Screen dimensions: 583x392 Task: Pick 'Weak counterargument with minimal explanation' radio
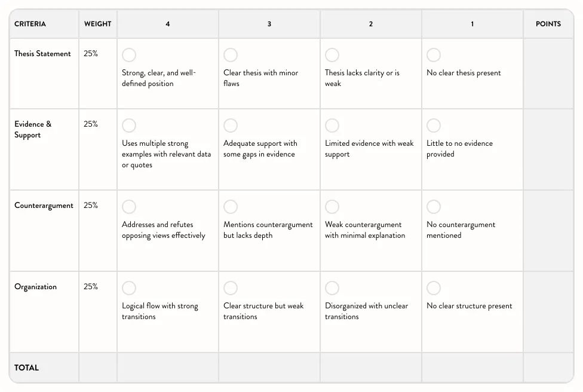[332, 207]
